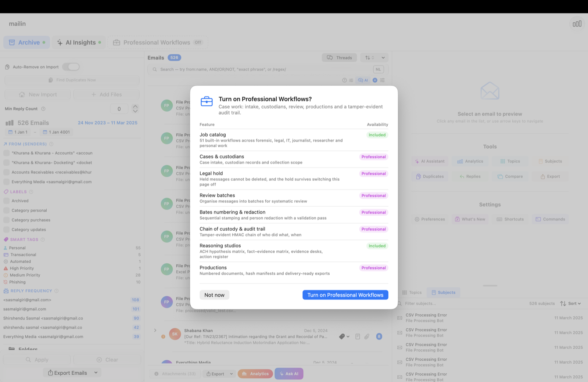Click the Commands settings item
This screenshot has height=382, width=588.
[x=550, y=219]
